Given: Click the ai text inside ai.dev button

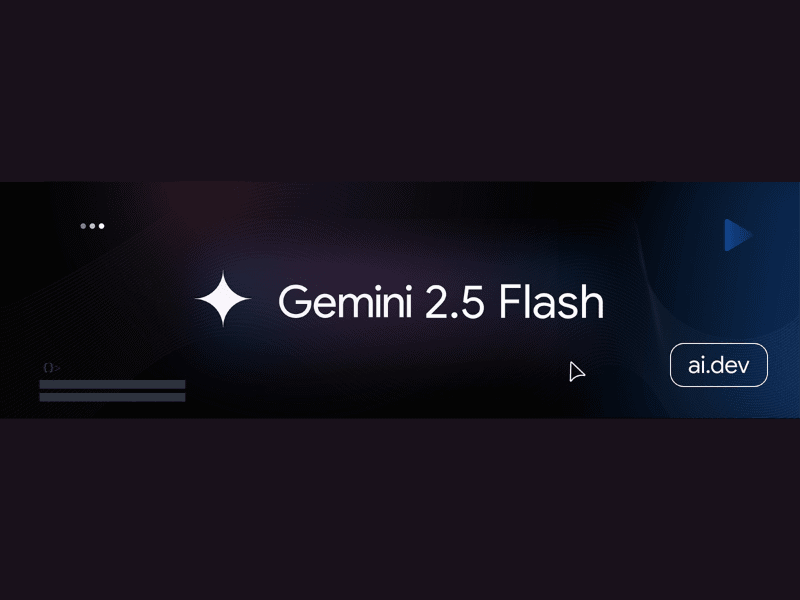Looking at the screenshot, I should (695, 365).
